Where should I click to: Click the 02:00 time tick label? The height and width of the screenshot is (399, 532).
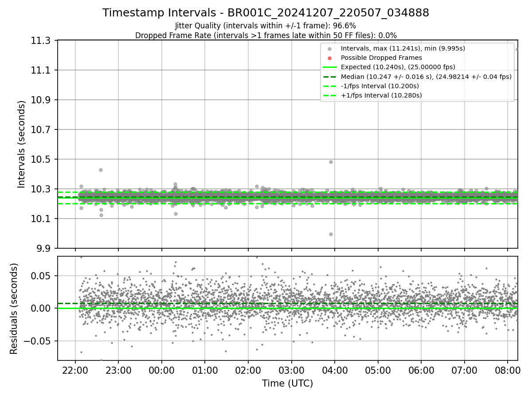[x=248, y=370]
